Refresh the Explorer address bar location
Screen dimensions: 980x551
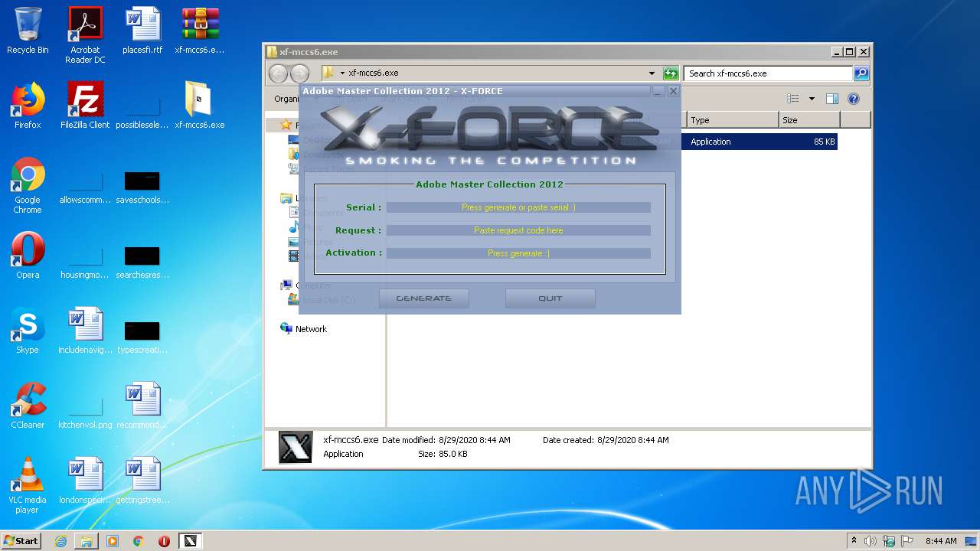coord(671,73)
